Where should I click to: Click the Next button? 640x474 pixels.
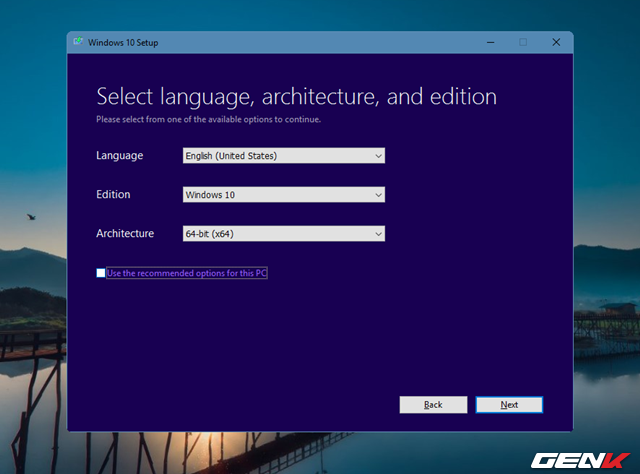point(509,405)
